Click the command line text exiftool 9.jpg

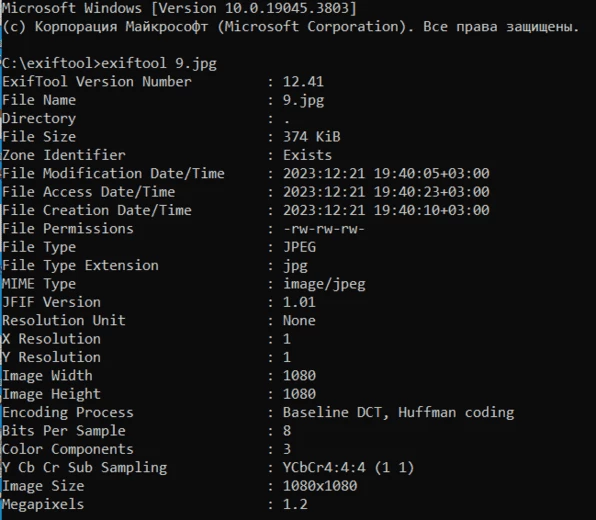click(159, 63)
